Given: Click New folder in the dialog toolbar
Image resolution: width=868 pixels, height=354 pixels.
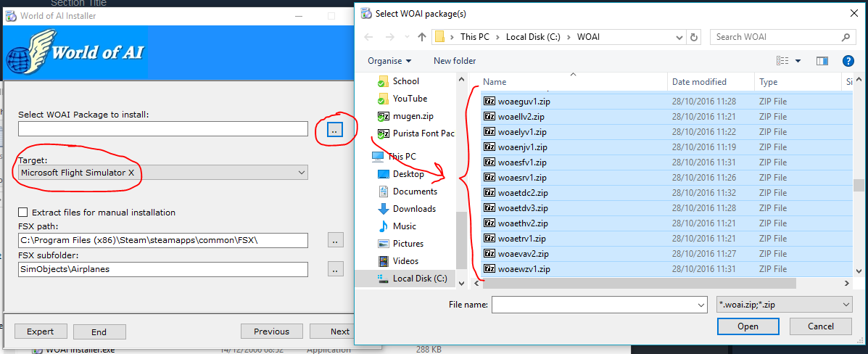Looking at the screenshot, I should click(455, 61).
